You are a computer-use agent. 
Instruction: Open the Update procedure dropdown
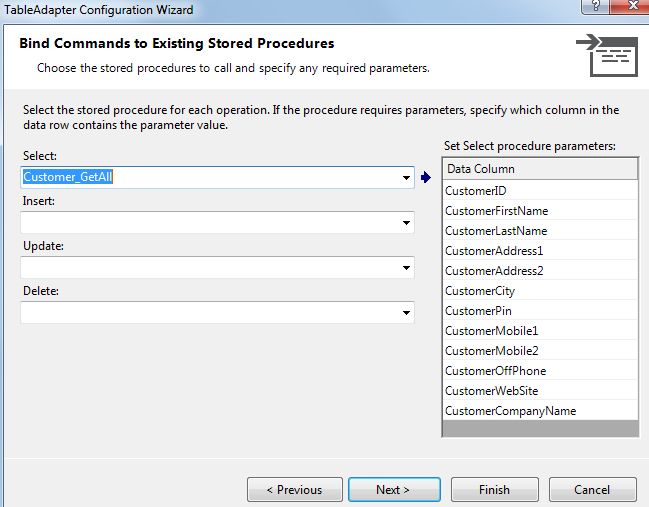(x=406, y=268)
